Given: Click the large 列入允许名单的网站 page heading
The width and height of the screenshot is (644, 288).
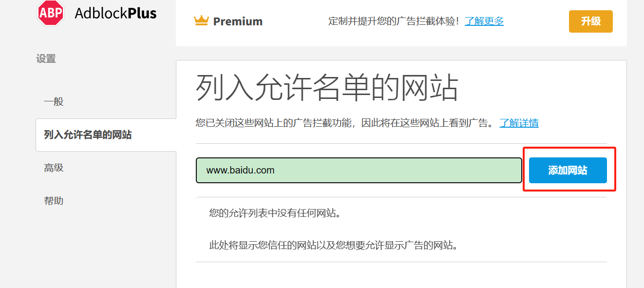Looking at the screenshot, I should coord(327,88).
